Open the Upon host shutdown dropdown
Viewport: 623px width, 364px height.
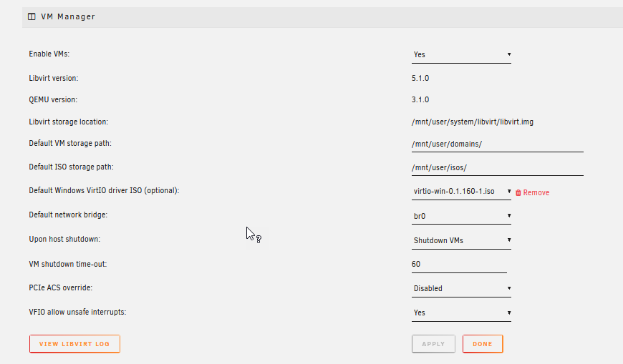pyautogui.click(x=461, y=240)
